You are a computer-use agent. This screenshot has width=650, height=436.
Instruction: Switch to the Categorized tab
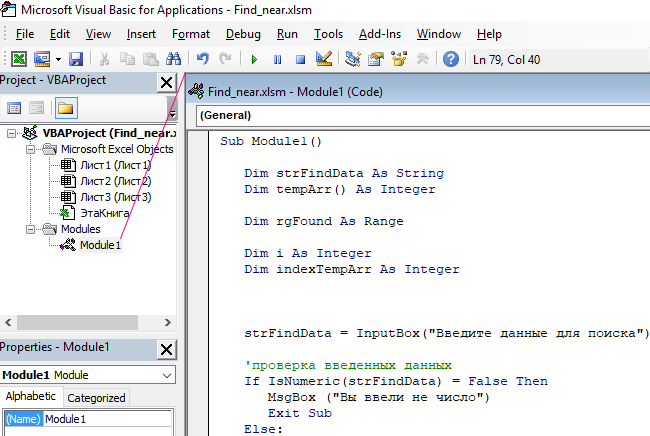click(96, 397)
